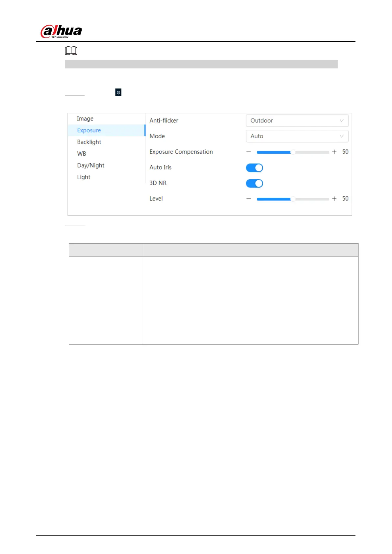392x554 pixels.
Task: Select the Image menu item
Action: coord(85,119)
